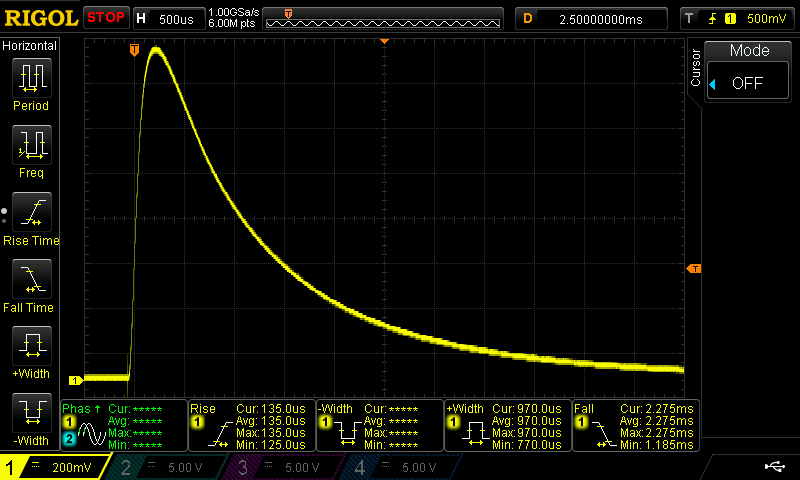Image resolution: width=800 pixels, height=480 pixels.
Task: Select the Fall measurement statistics box
Action: 633,425
